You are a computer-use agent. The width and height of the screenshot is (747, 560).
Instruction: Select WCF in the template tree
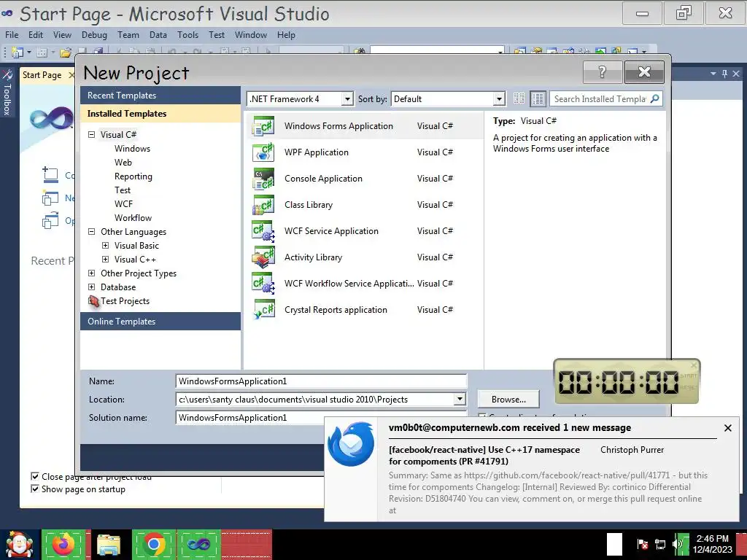tap(123, 204)
